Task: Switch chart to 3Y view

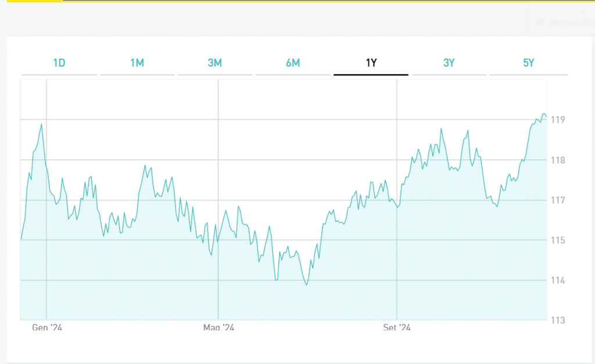Action: pyautogui.click(x=449, y=63)
